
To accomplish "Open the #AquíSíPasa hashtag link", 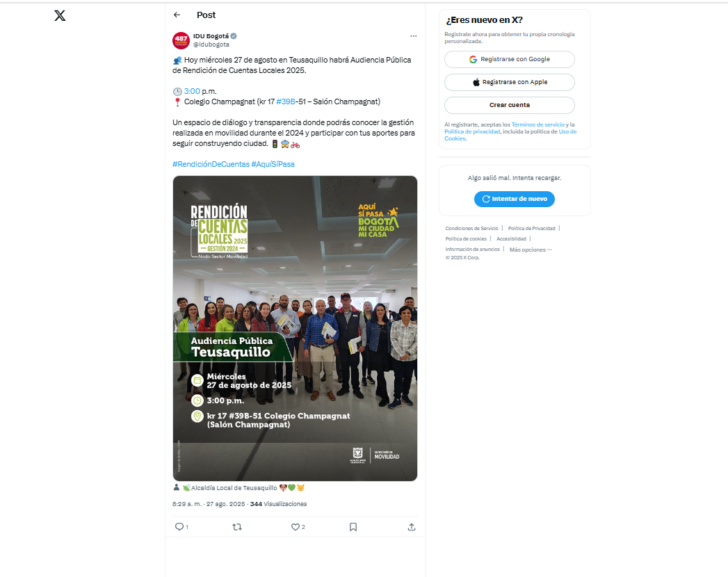I will [x=273, y=164].
